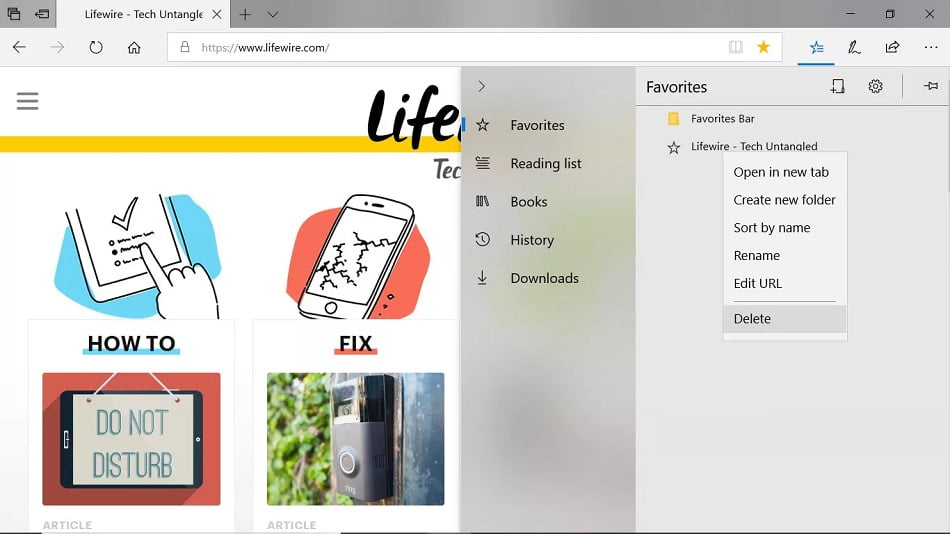Restore down the browser window
The image size is (950, 534).
(889, 14)
